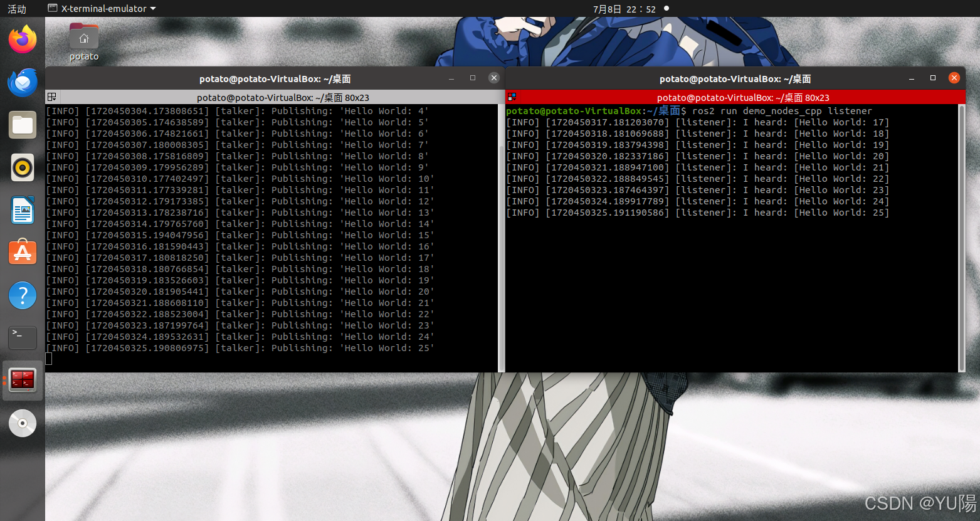
Task: Open the potato home folder on desktop
Action: coord(84,42)
